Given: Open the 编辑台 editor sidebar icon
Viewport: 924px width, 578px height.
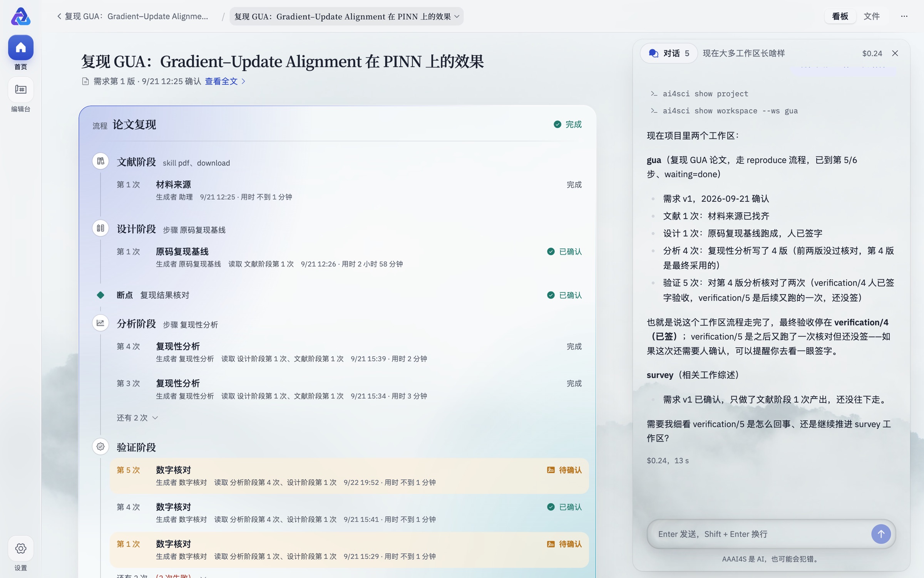Looking at the screenshot, I should point(21,90).
